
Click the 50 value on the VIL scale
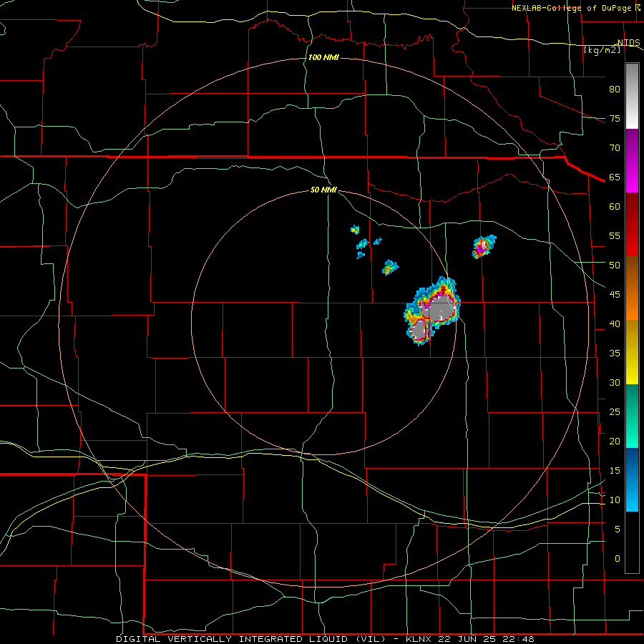pos(615,265)
